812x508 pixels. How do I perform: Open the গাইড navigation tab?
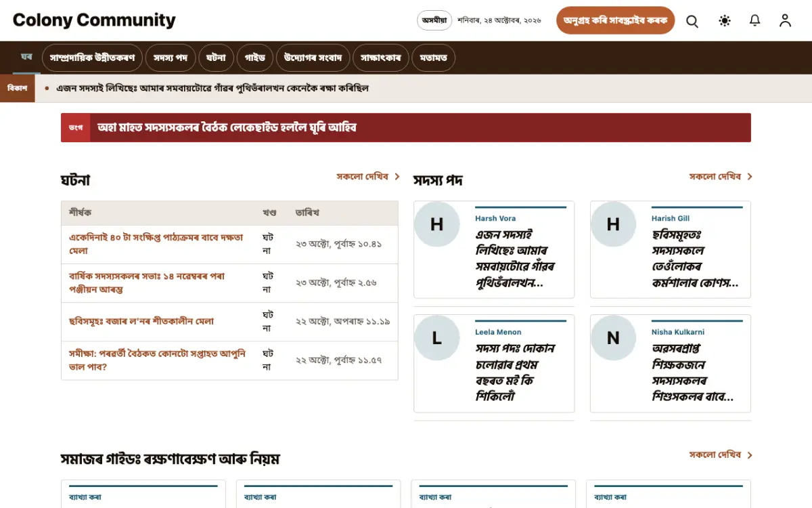tap(255, 58)
